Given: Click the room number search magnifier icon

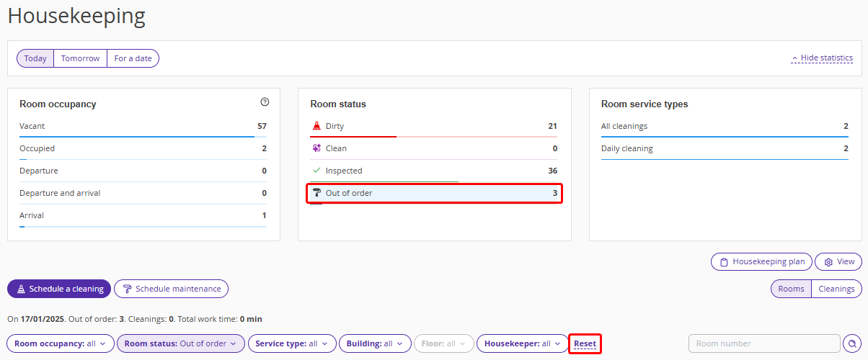Looking at the screenshot, I should [852, 344].
